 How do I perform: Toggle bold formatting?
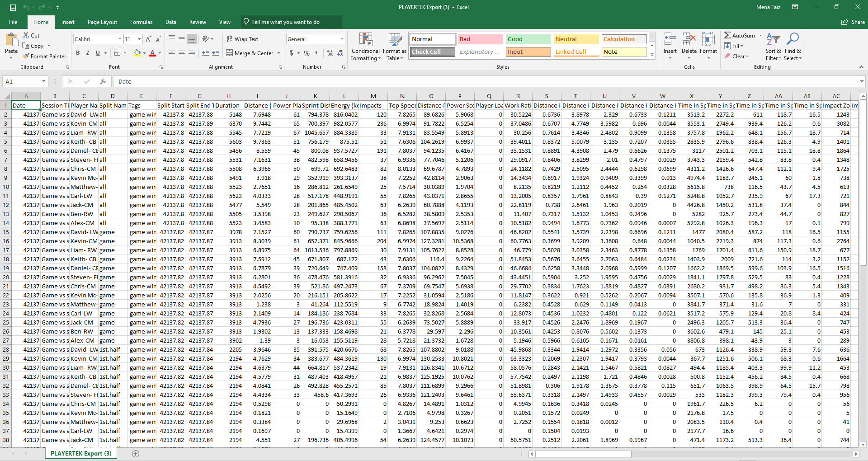(77, 53)
